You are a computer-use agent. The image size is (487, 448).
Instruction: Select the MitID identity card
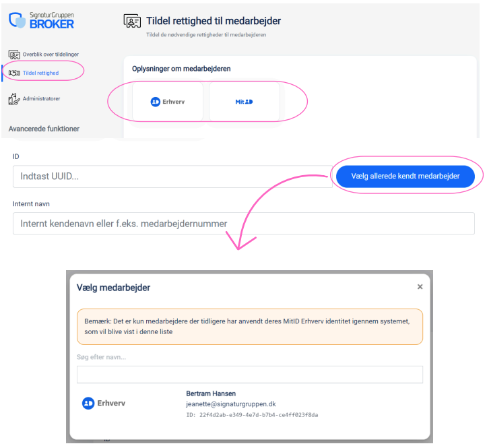(x=244, y=102)
